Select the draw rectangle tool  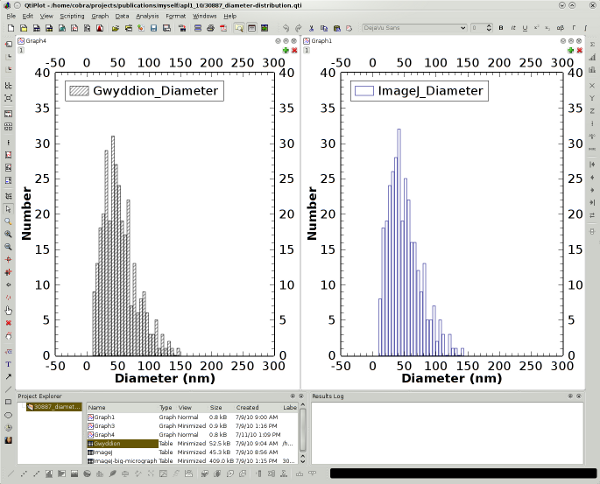(x=8, y=402)
